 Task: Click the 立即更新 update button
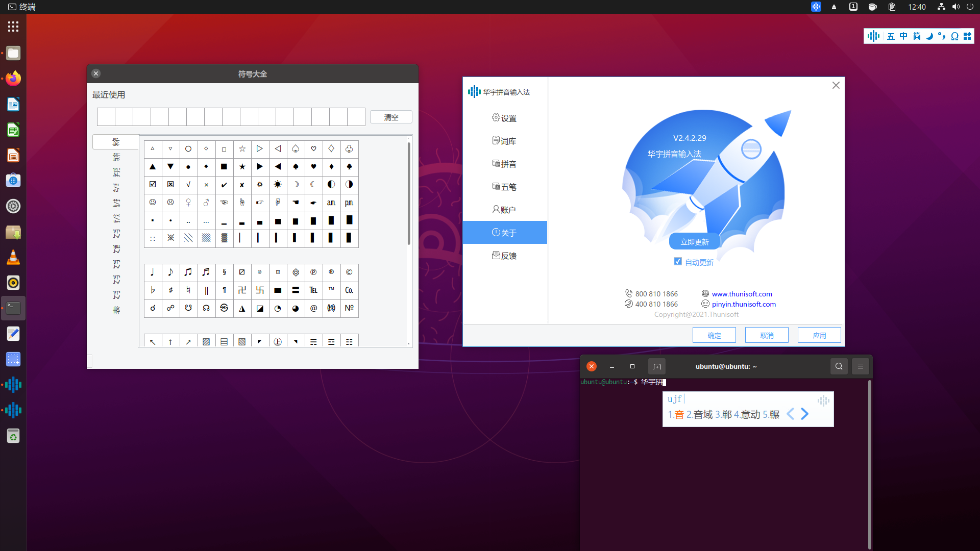pos(695,242)
